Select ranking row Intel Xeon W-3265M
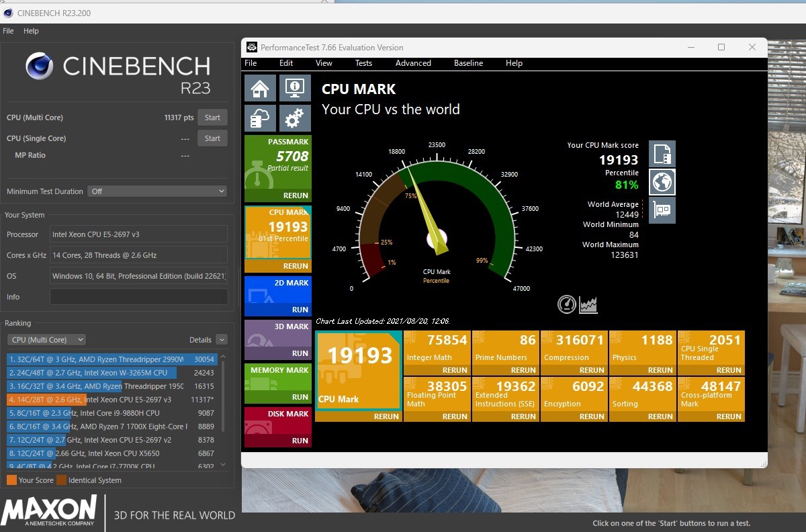 coord(111,373)
